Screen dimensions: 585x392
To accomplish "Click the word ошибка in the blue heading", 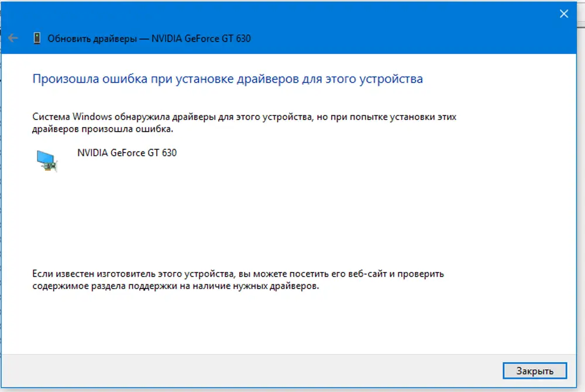I will [114, 79].
